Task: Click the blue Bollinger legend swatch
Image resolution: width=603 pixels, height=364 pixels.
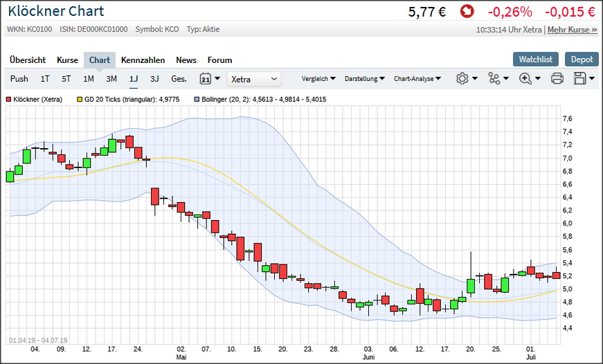Action: (x=197, y=100)
